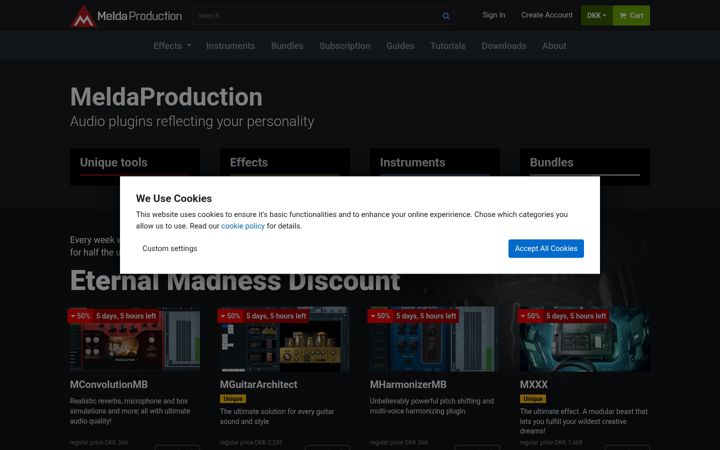This screenshot has width=720, height=450.
Task: Select the Instruments category card
Action: point(435,167)
